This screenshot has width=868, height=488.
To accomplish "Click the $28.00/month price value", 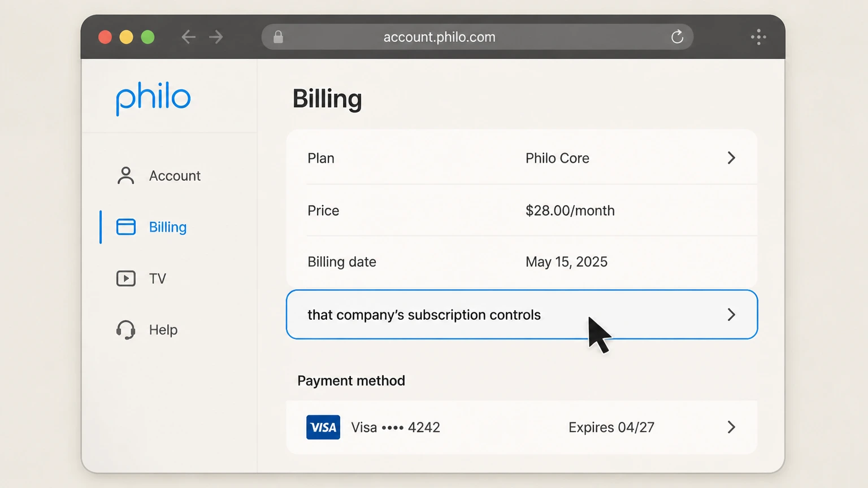I will (x=570, y=211).
